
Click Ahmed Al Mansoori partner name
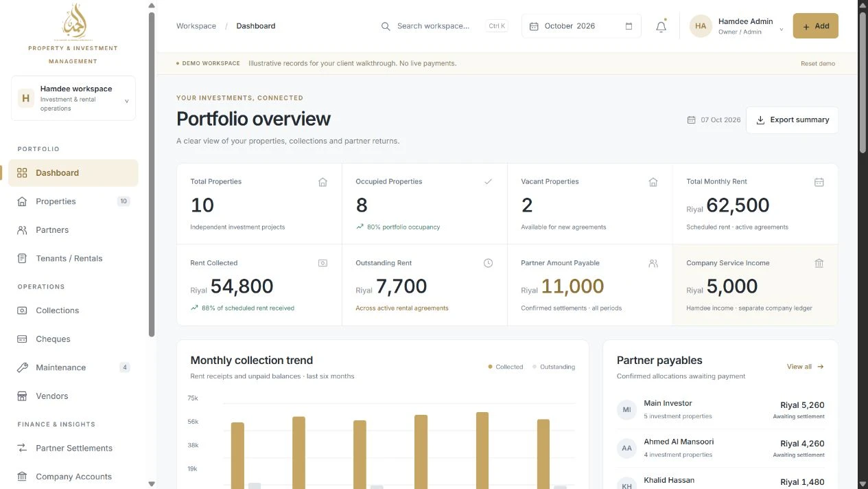point(679,442)
